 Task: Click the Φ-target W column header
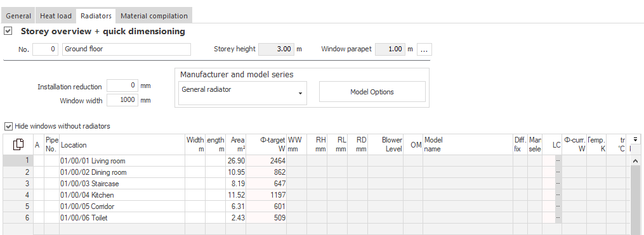click(x=266, y=145)
